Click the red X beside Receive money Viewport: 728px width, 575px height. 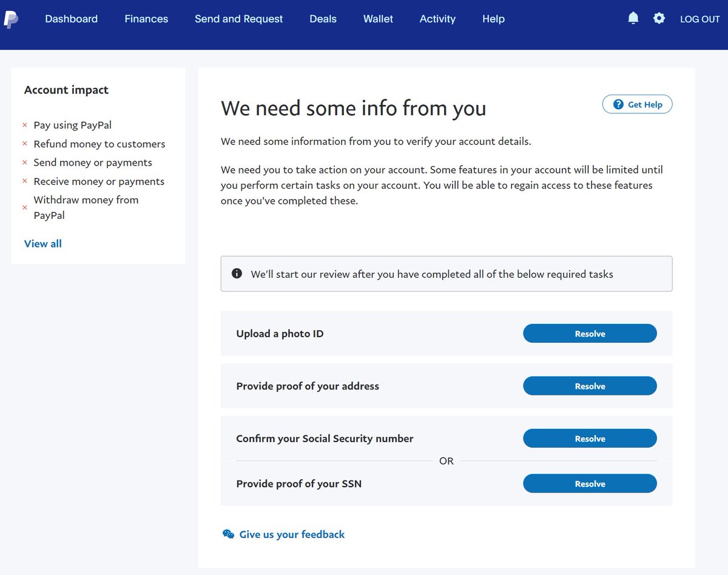(25, 181)
